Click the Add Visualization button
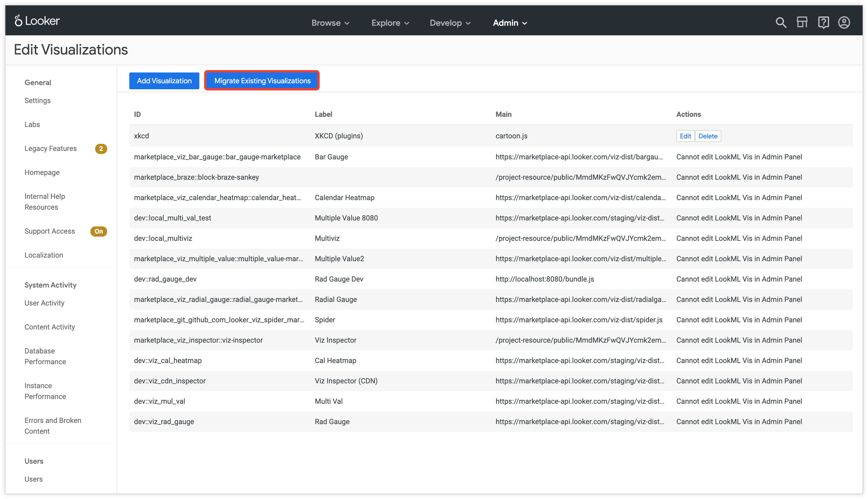This screenshot has width=868, height=499. 164,81
